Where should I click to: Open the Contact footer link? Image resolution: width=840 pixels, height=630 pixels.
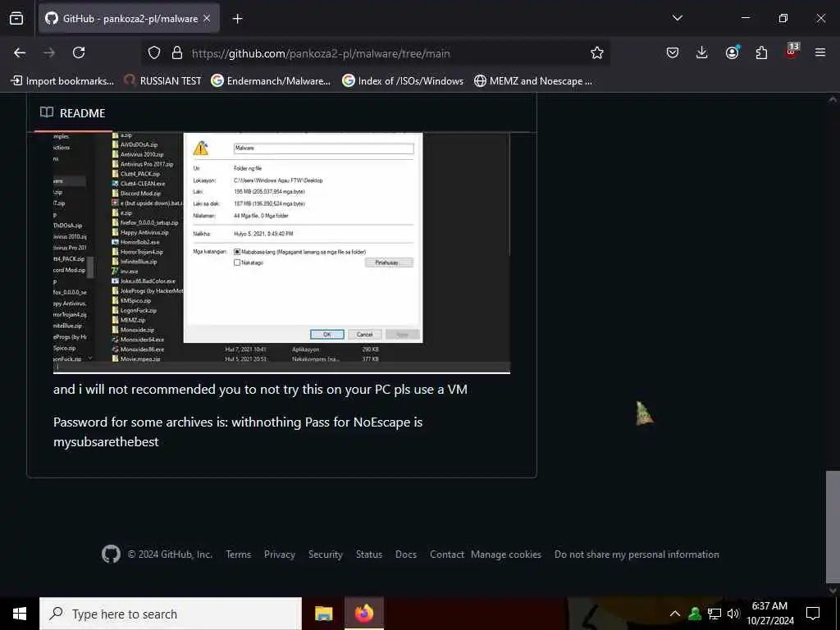click(x=447, y=555)
